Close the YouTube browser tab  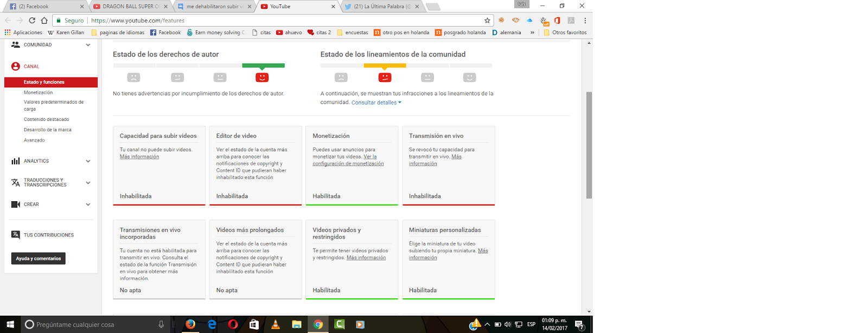333,7
